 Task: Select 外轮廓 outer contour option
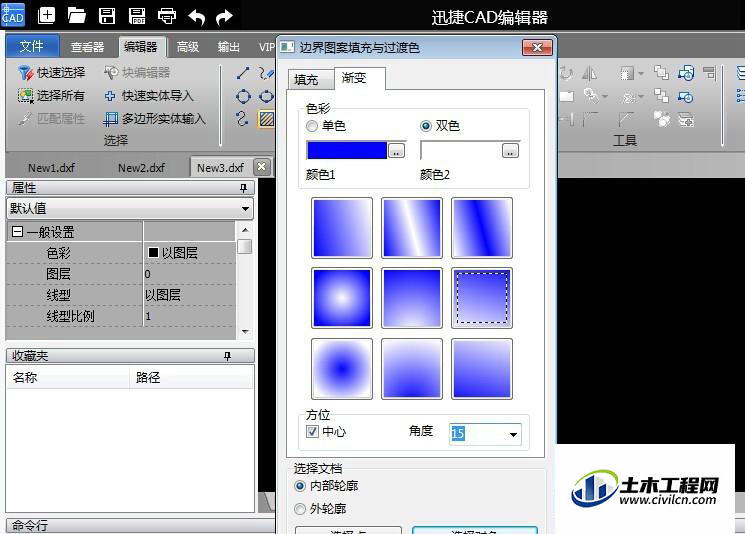(321, 509)
